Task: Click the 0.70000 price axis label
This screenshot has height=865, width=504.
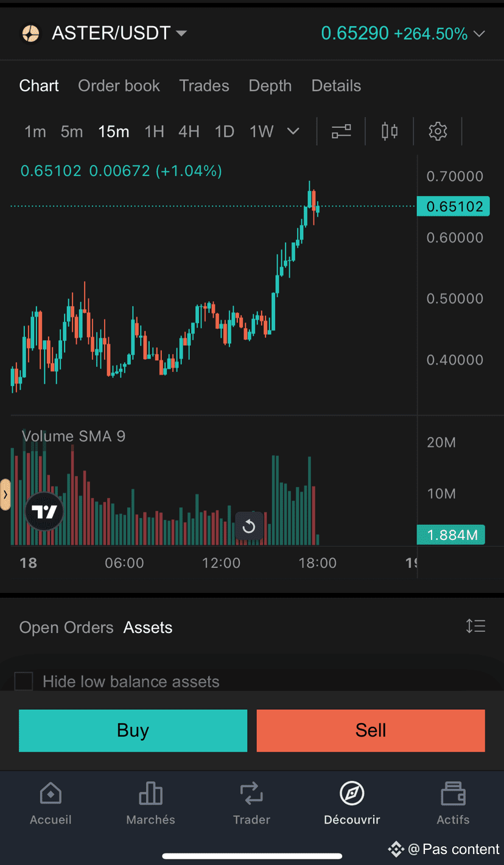Action: [455, 177]
